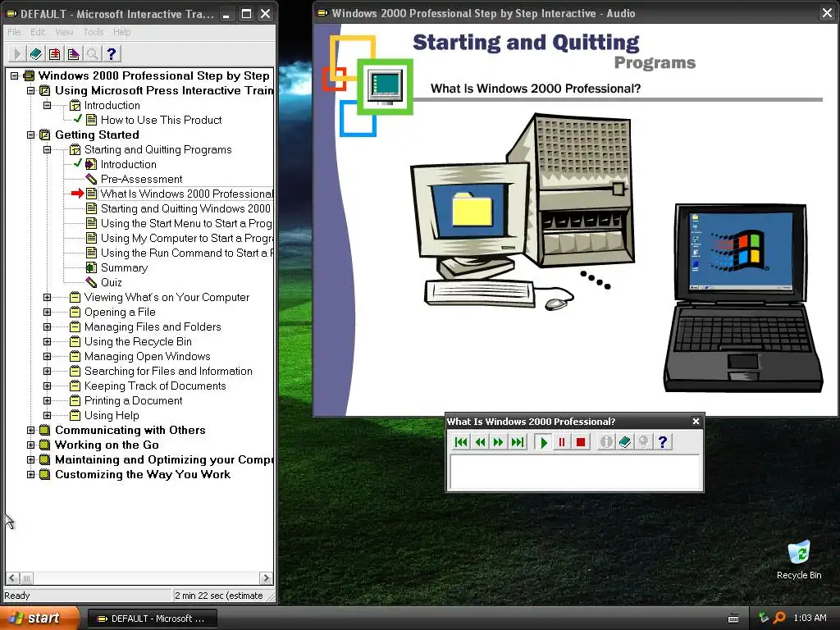Expand the Using Help node
Viewport: 840px width, 630px height.
tap(47, 415)
